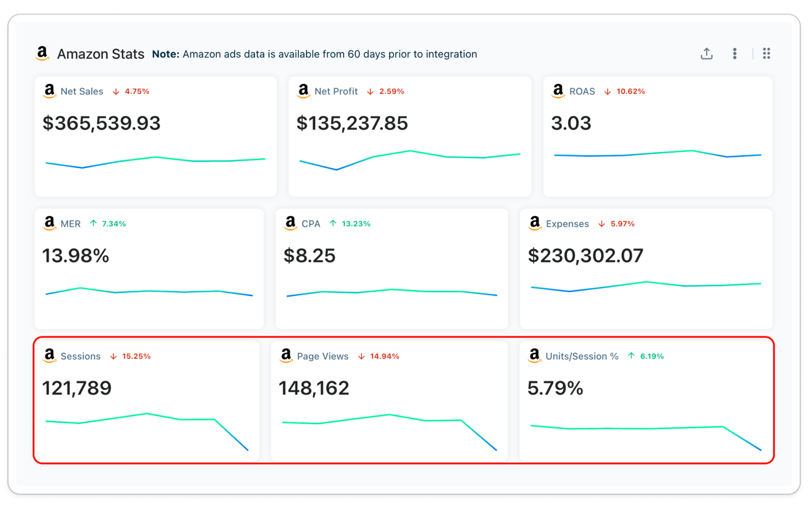Click the Amazon Stats section title
812x509 pixels.
coord(100,54)
